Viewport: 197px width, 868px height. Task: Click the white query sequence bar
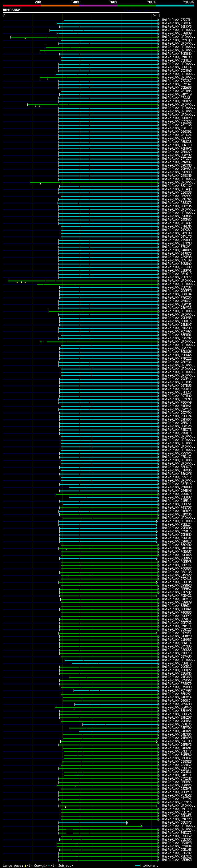point(81,12)
